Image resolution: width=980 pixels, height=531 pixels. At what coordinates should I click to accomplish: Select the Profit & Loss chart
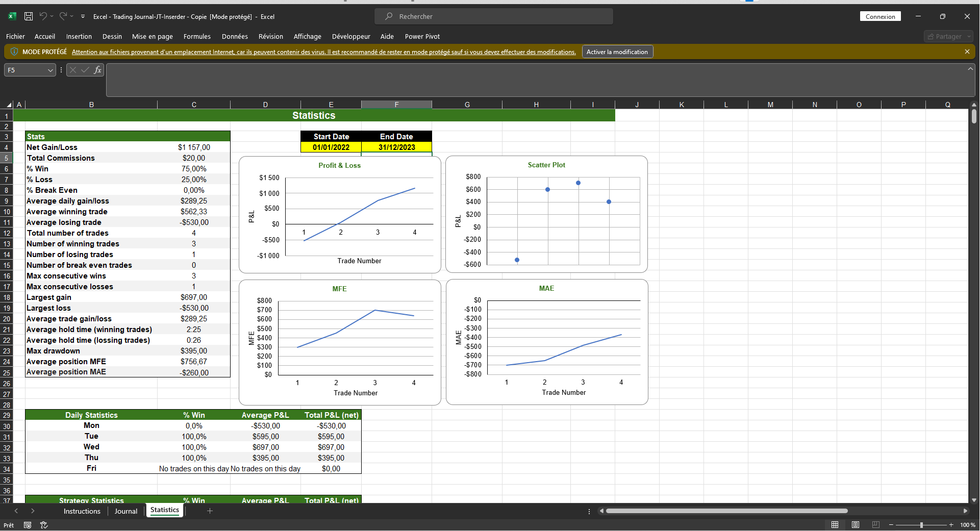coord(340,214)
